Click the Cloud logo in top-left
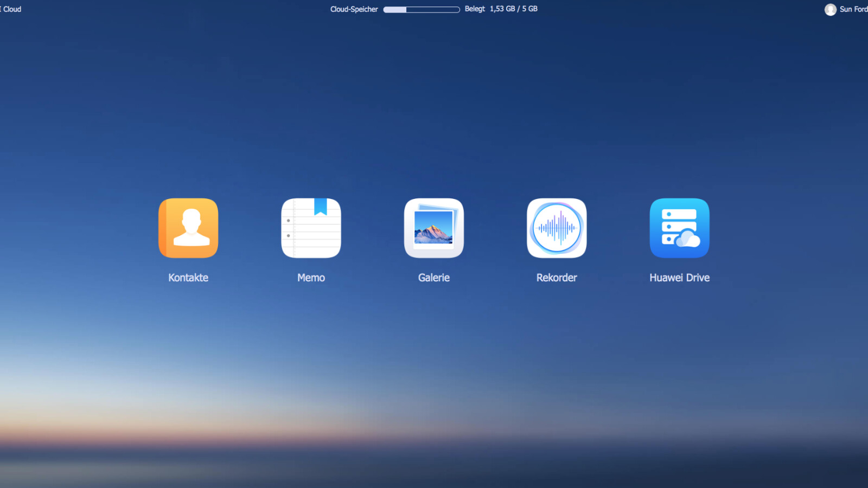Image resolution: width=868 pixels, height=488 pixels. click(11, 9)
